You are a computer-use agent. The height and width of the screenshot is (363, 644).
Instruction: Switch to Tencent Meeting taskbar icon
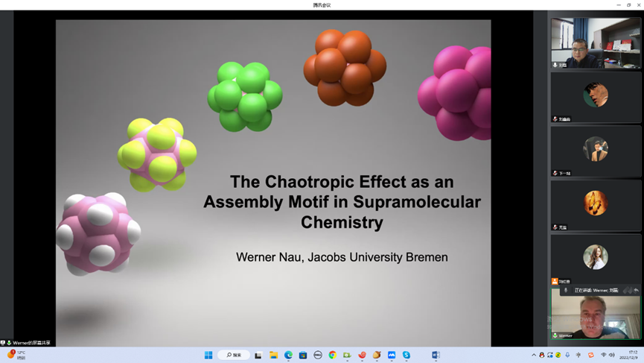click(392, 356)
